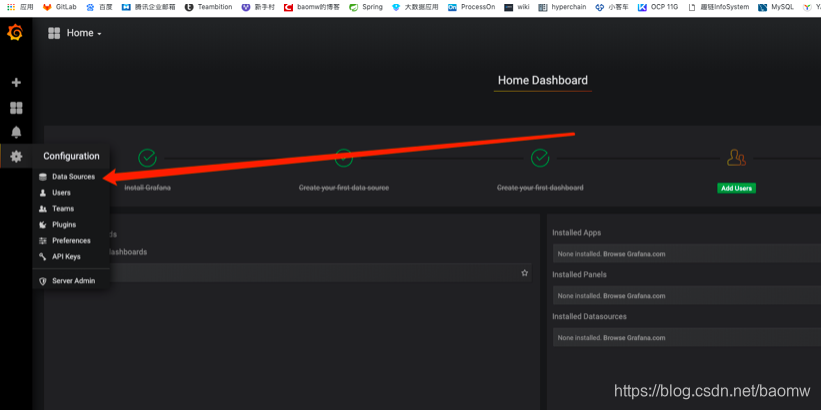
Task: Expand the Home dashboard dropdown
Action: click(x=84, y=33)
